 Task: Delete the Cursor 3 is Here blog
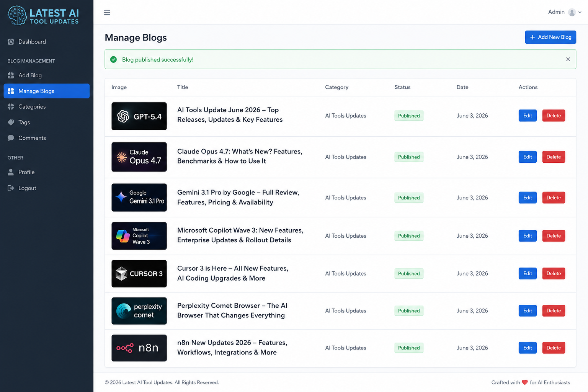point(554,273)
